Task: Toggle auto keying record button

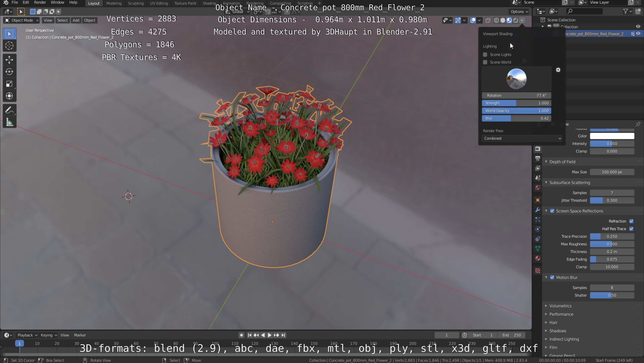Action: coord(241,335)
